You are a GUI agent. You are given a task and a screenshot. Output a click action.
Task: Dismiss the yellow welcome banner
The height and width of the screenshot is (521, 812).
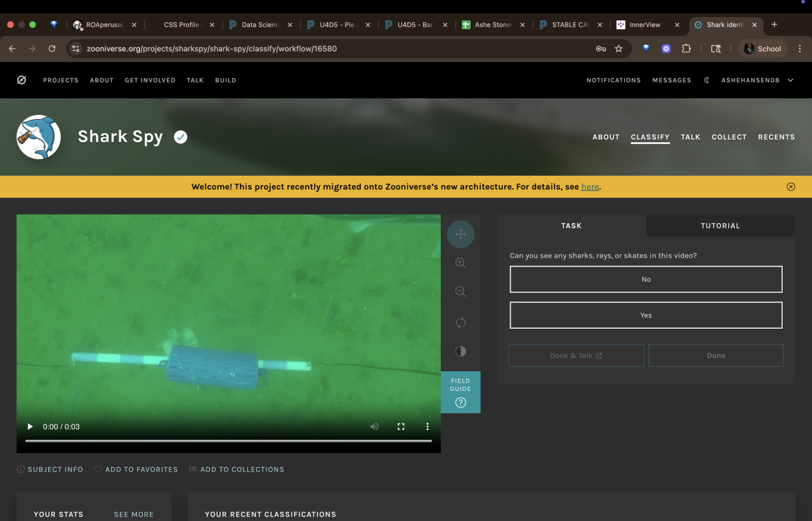pos(790,187)
